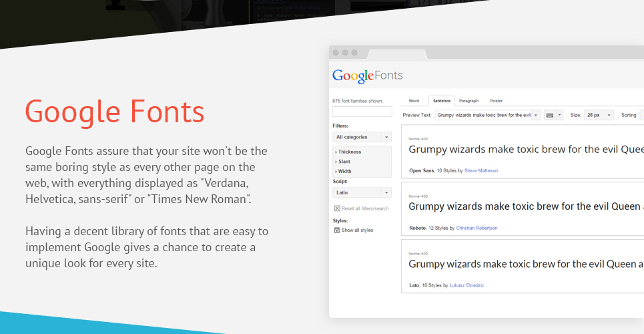644x334 pixels.
Task: Open Steve Matteson designer link
Action: click(481, 171)
